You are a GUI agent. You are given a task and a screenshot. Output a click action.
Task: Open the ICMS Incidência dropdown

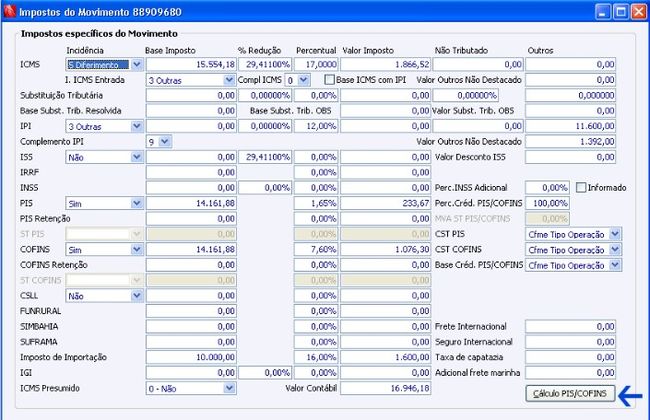pos(137,65)
